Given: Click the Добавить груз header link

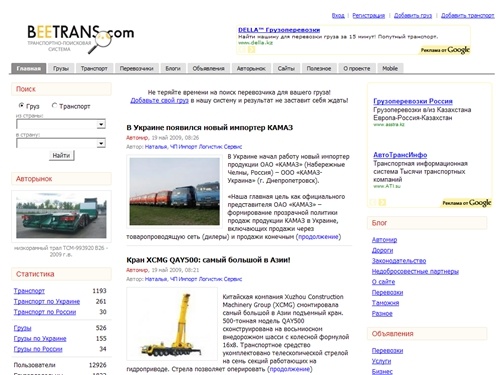Looking at the screenshot, I should [413, 15].
